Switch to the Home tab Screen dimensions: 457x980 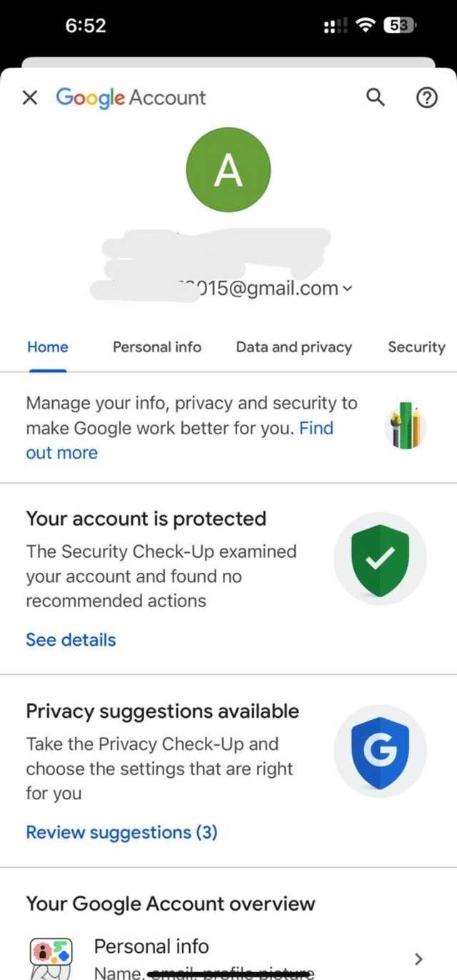pos(48,347)
